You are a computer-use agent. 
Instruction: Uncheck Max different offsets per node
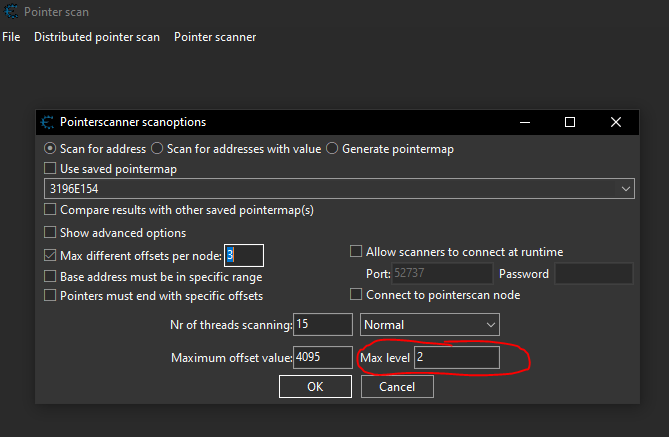[x=51, y=255]
